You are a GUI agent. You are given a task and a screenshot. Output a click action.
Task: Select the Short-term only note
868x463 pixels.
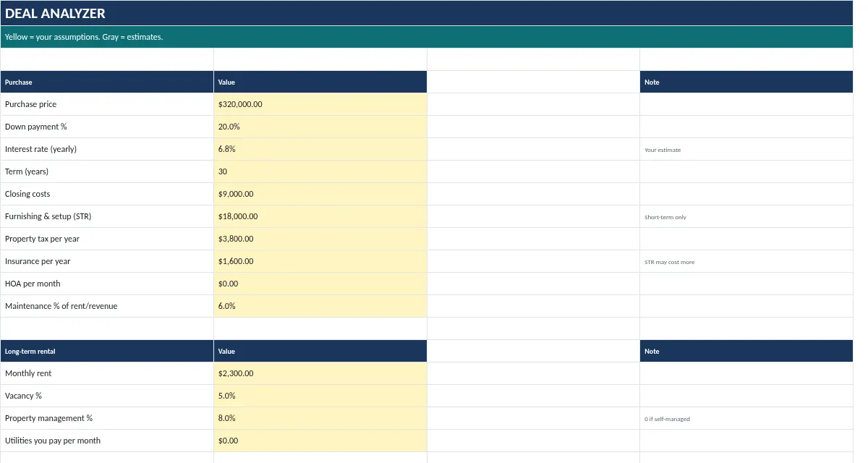click(x=746, y=216)
